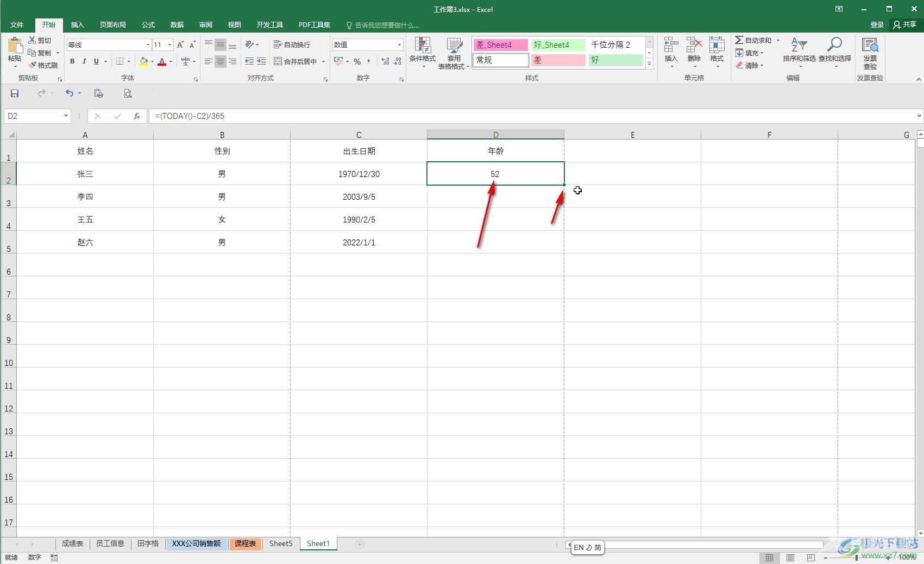Screen dimensions: 924x564
Task: Switch to the 插入 Insert tab
Action: [78, 25]
